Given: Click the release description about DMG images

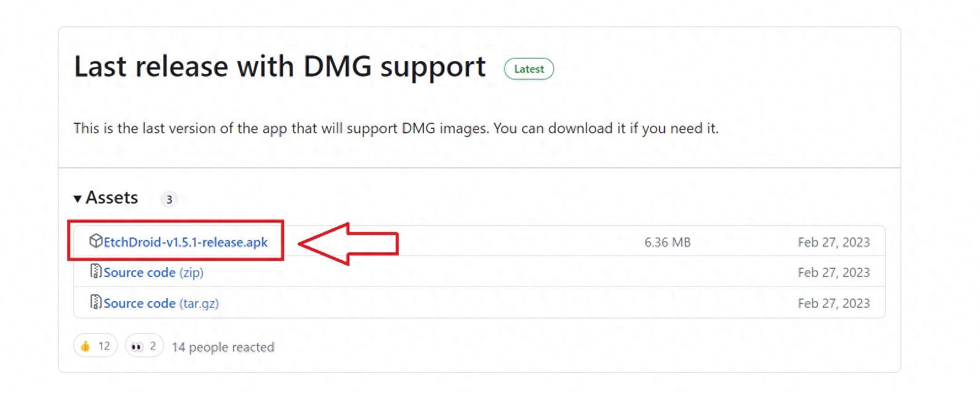Looking at the screenshot, I should [396, 128].
